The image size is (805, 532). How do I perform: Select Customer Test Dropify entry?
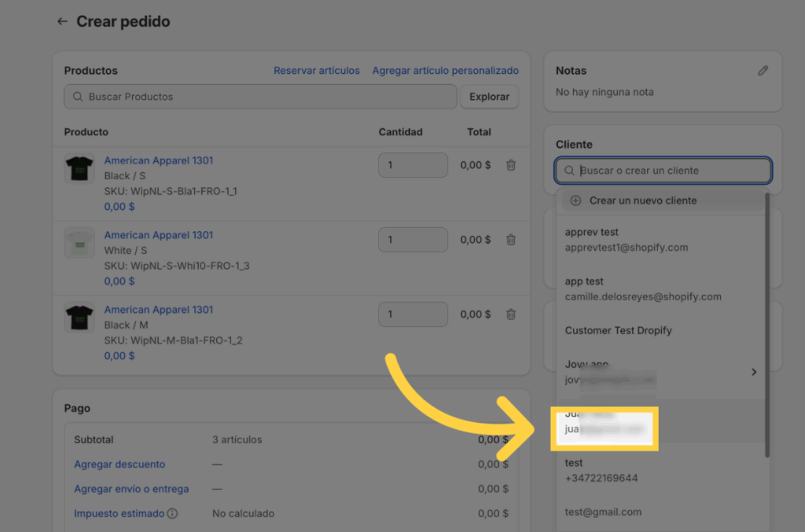[618, 331]
